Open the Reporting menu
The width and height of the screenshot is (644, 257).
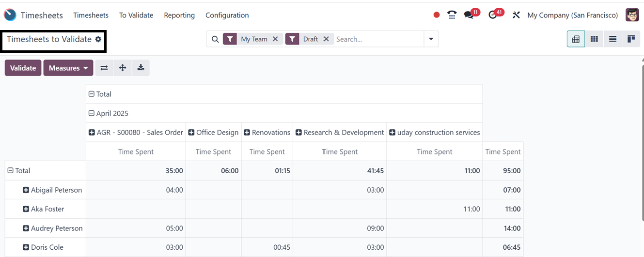[179, 15]
